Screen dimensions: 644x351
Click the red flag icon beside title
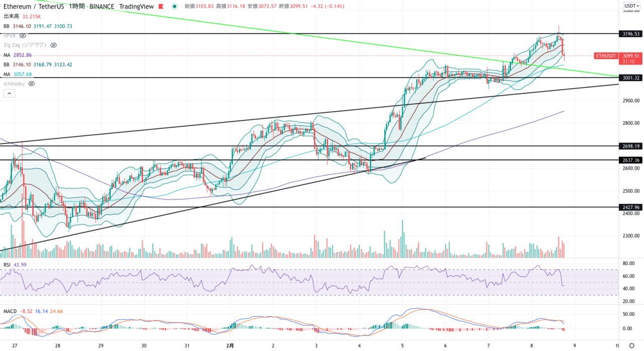click(x=160, y=7)
